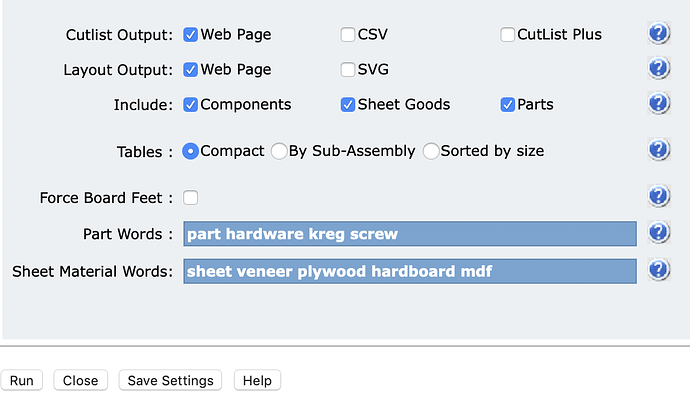Enable SVG layout output
Image resolution: width=690 pixels, height=407 pixels.
coord(348,69)
